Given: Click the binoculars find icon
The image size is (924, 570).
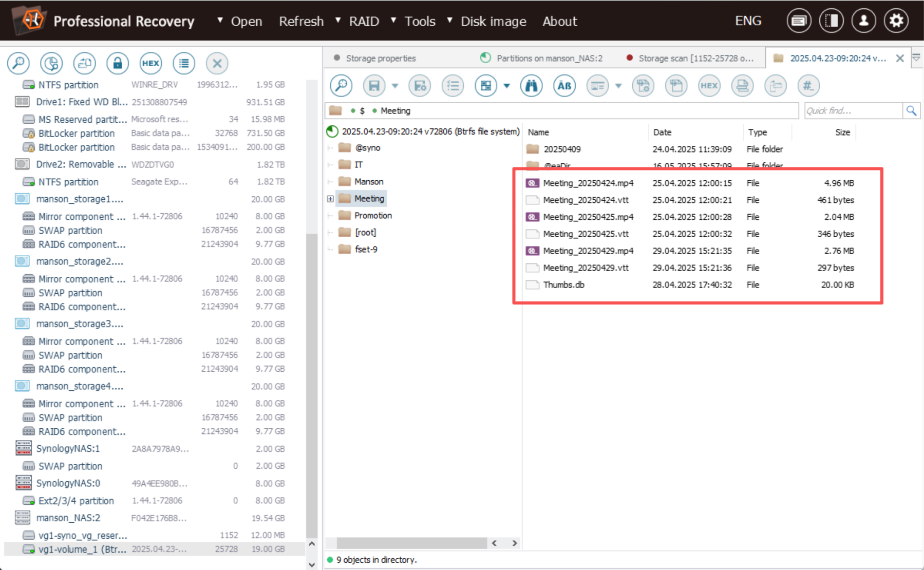Looking at the screenshot, I should coord(531,86).
